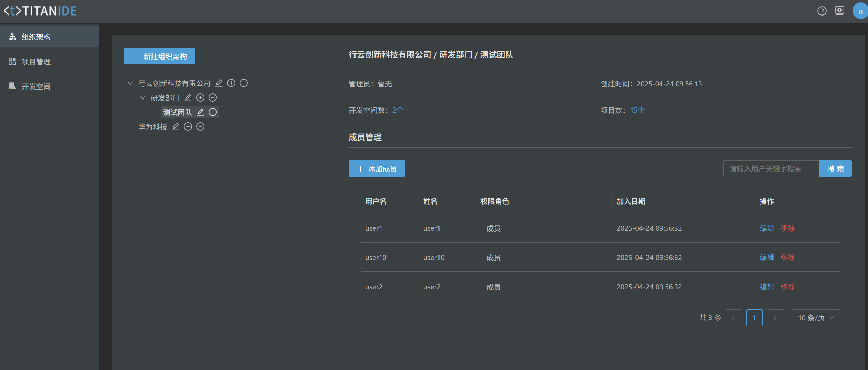
Task: Open the settings icon in top bar
Action: [840, 11]
